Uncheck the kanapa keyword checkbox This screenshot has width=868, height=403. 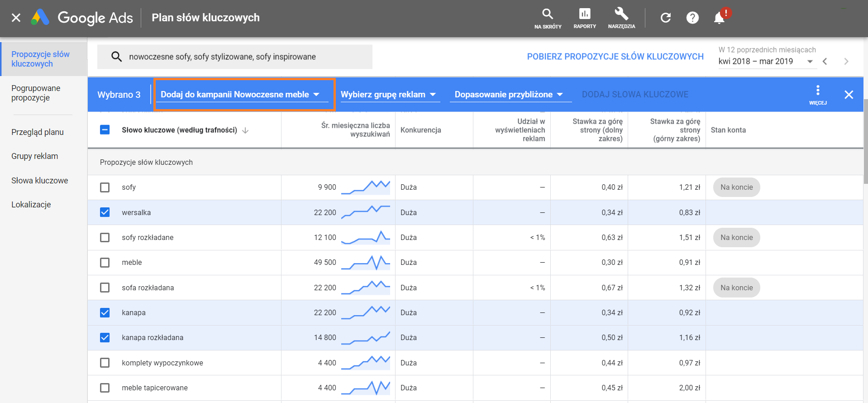coord(105,313)
